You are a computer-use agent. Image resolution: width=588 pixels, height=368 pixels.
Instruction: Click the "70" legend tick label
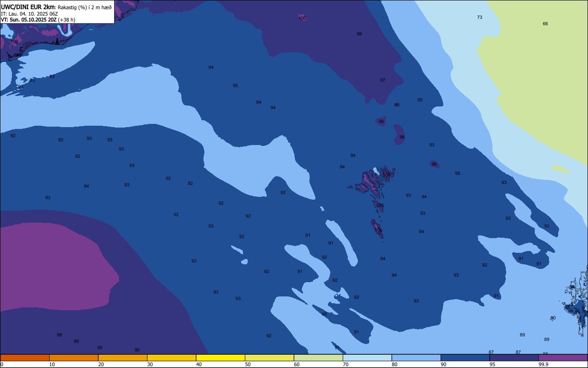tap(345, 364)
